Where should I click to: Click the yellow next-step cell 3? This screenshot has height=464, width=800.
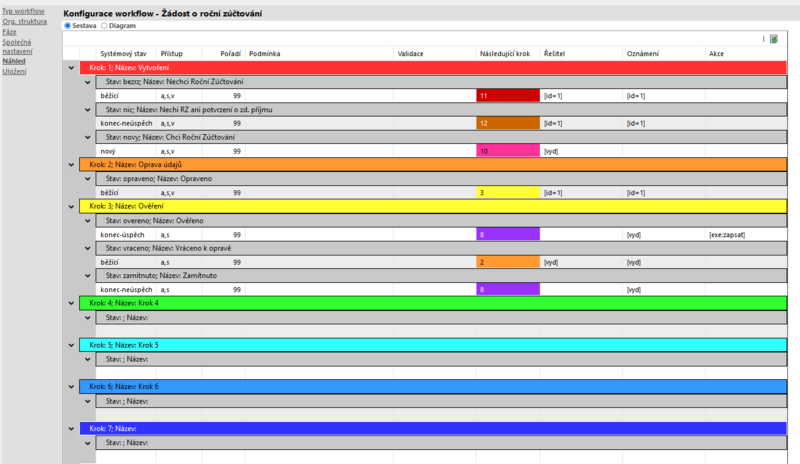pyautogui.click(x=508, y=192)
